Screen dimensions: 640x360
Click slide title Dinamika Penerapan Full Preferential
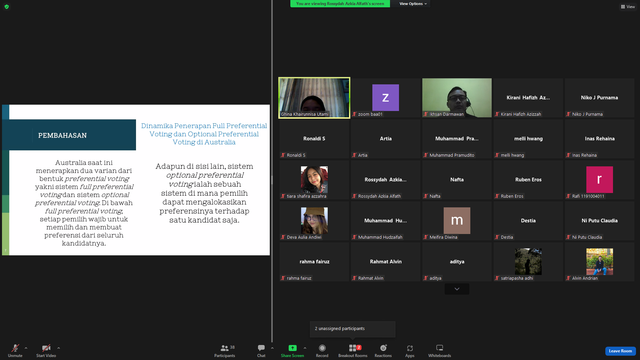204,134
